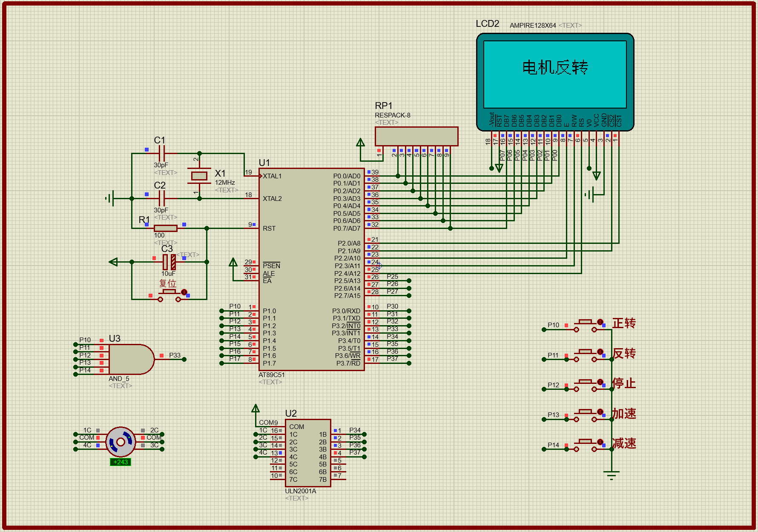Click the P3.7/RD pin label
The image size is (758, 532).
(348, 363)
